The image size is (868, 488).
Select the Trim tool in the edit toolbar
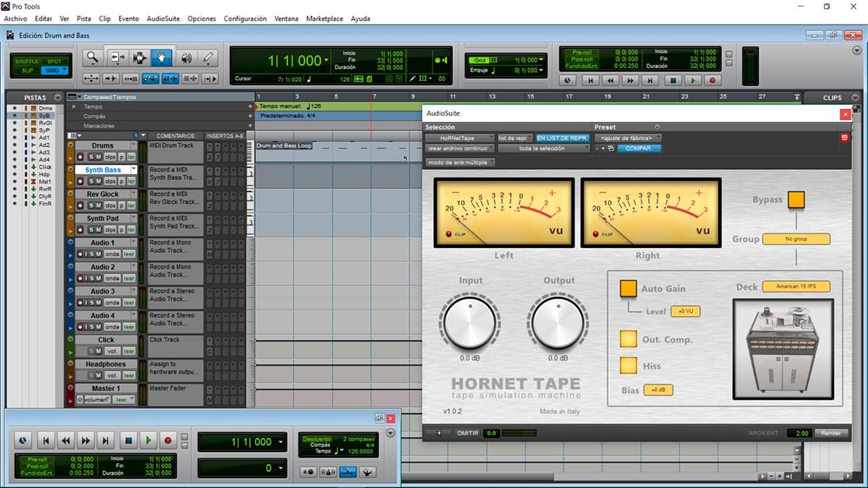(x=117, y=58)
